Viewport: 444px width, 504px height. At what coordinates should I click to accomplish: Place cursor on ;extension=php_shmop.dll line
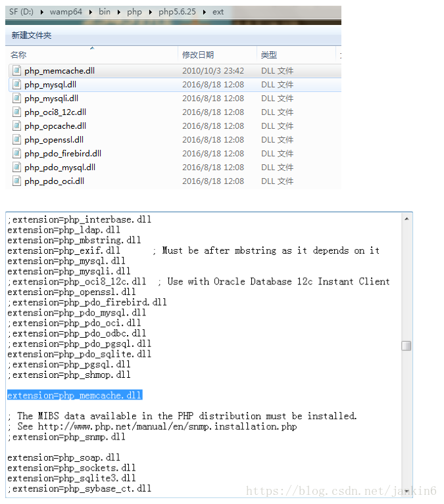69,375
